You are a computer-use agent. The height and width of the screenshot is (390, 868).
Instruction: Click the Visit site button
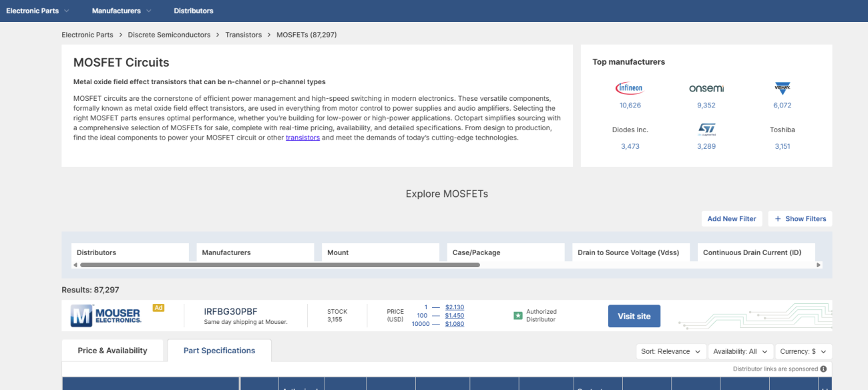[634, 316]
